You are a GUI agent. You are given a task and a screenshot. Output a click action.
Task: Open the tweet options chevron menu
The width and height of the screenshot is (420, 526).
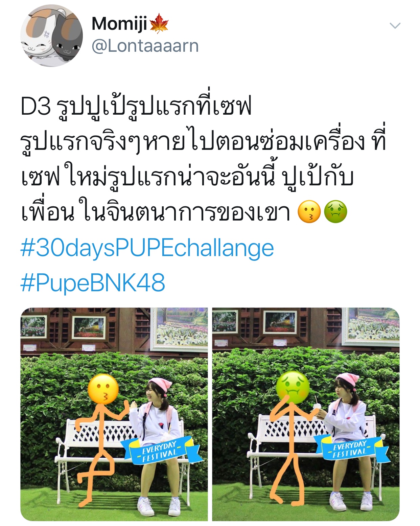tap(395, 26)
